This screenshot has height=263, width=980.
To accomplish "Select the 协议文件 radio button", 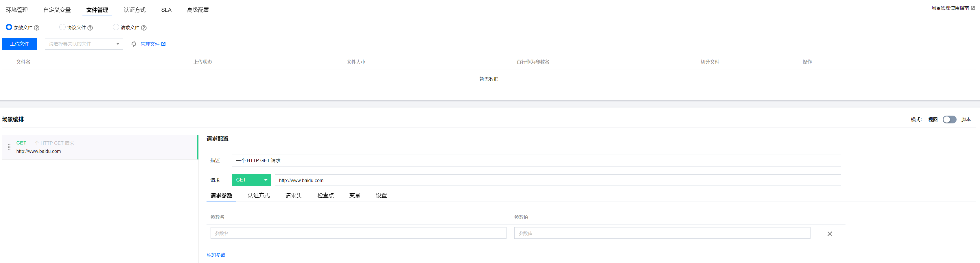I will point(62,27).
